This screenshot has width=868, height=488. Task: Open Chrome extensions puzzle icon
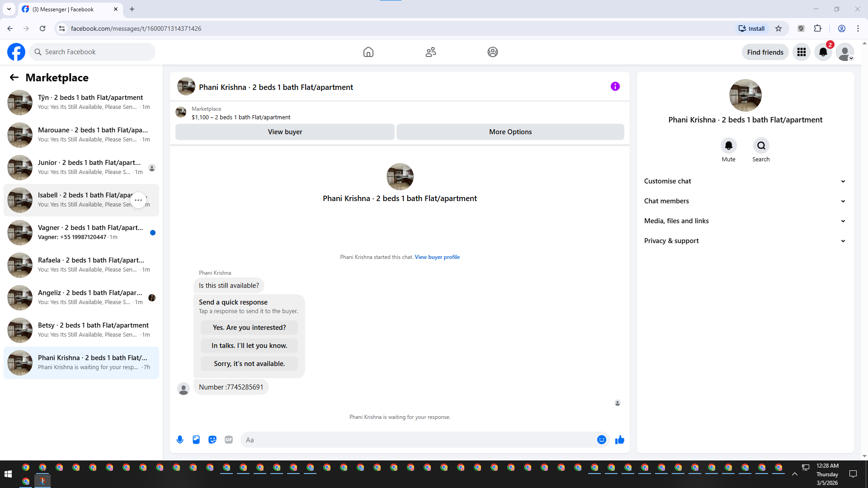[818, 28]
